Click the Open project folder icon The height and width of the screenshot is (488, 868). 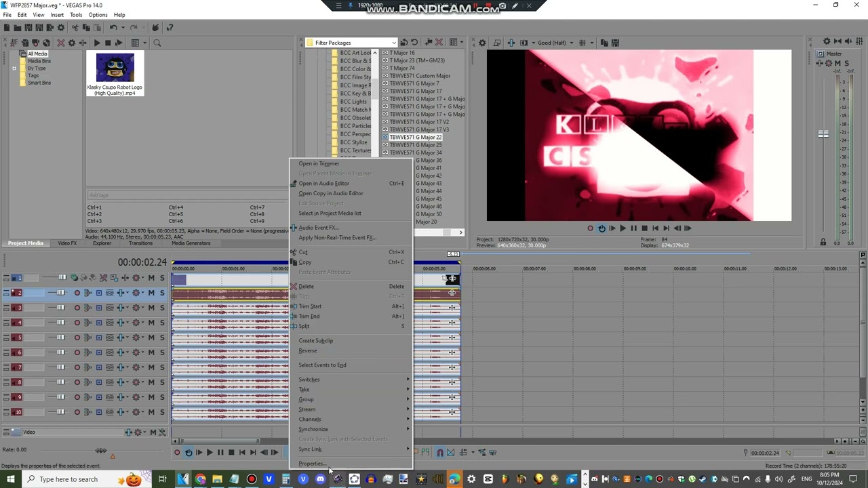click(18, 28)
